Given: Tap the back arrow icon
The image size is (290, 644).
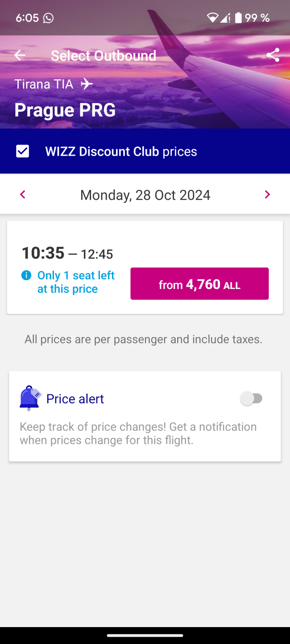Looking at the screenshot, I should point(20,56).
